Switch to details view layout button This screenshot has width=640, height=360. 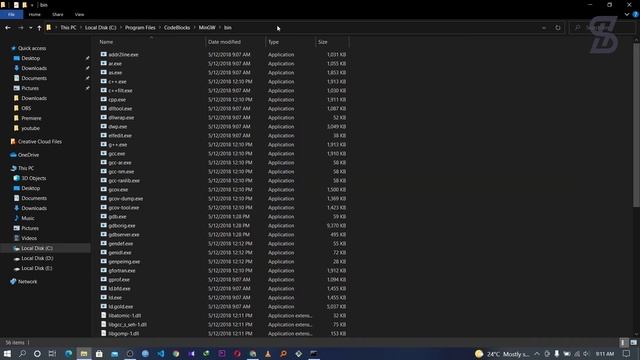[623, 342]
